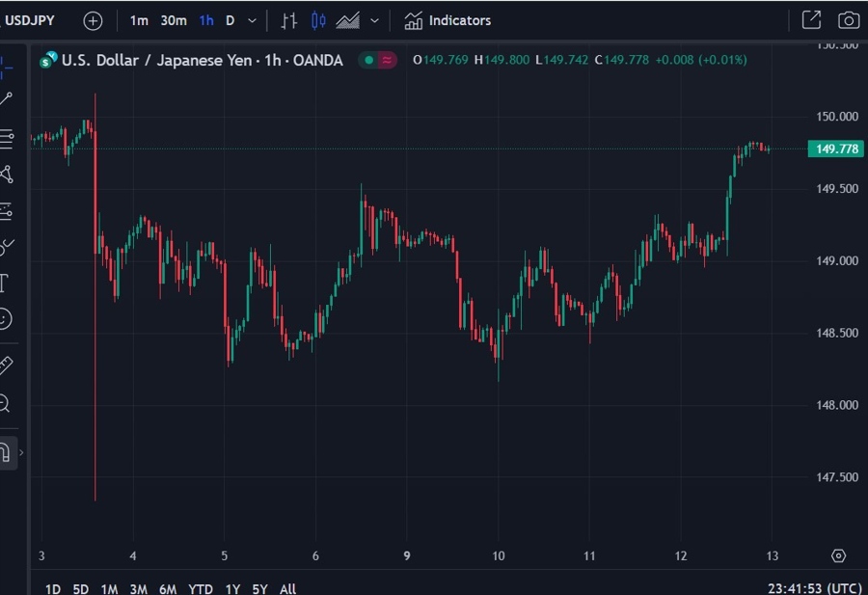This screenshot has width=868, height=595.
Task: Select the crosshair cursor tool
Action: coord(6,67)
